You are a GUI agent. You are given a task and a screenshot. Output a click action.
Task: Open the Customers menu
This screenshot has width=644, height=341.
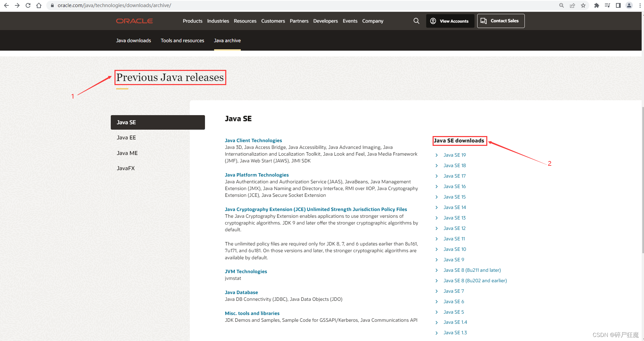273,21
